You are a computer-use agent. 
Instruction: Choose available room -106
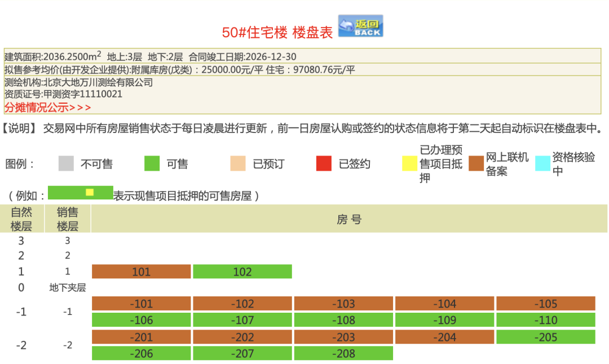click(141, 320)
